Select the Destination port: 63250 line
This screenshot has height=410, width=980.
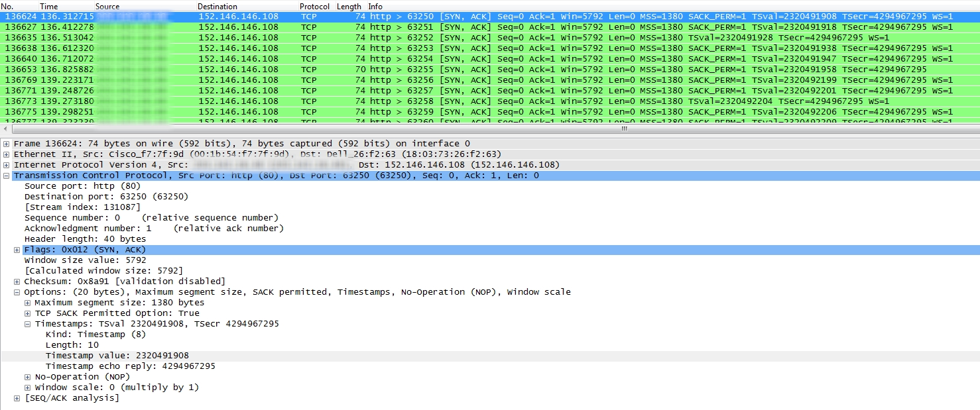(106, 197)
